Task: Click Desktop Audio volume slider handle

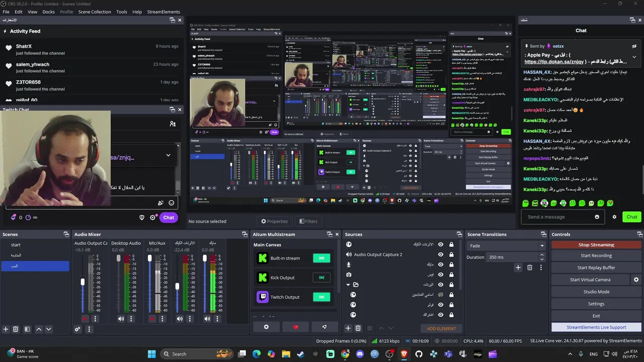Action: (x=119, y=258)
